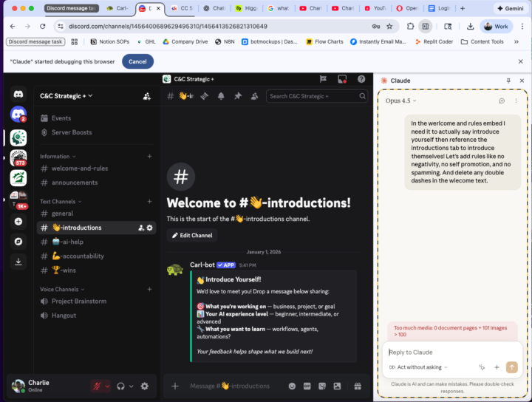Image resolution: width=532 pixels, height=402 pixels.
Task: Select the Events item in sidebar
Action: tap(61, 118)
